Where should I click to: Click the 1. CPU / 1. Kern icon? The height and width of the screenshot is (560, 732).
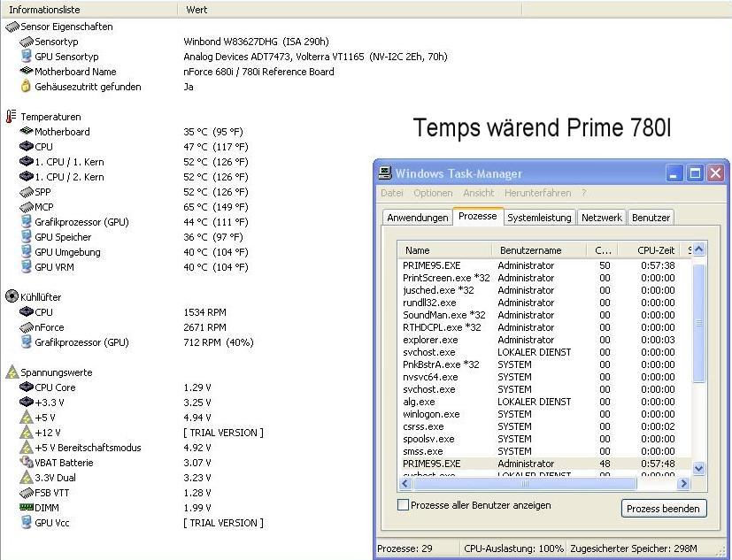27,162
